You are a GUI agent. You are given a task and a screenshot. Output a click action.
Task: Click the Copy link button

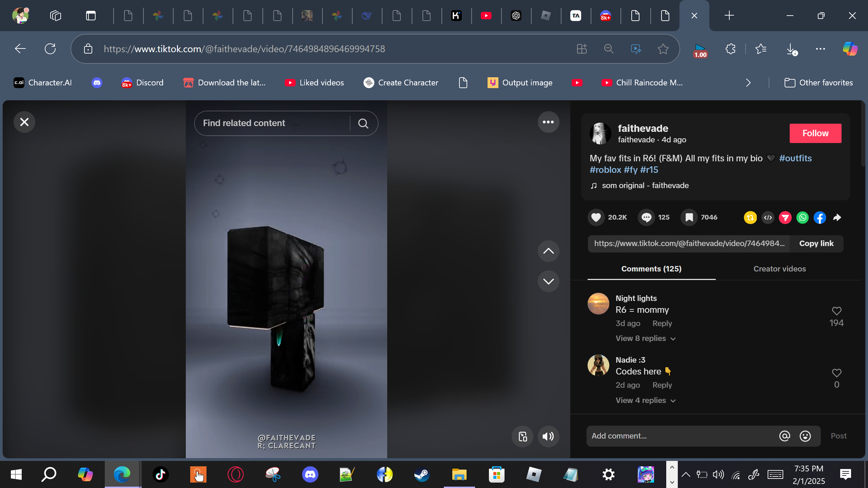816,243
